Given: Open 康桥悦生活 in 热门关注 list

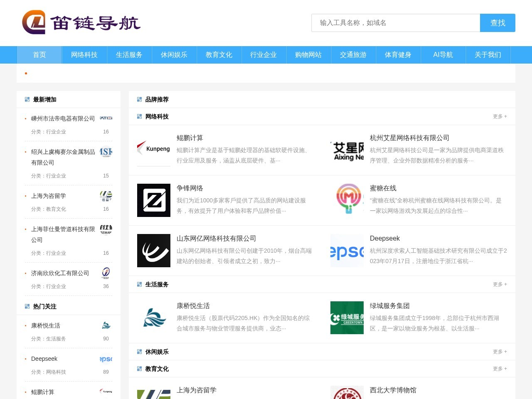Looking at the screenshot, I should click(46, 325).
